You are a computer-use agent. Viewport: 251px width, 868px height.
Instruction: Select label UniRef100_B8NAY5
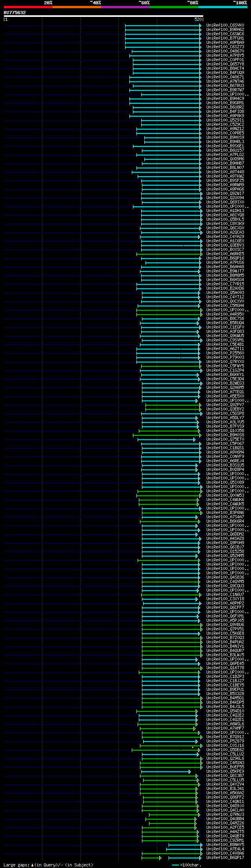(225, 844)
